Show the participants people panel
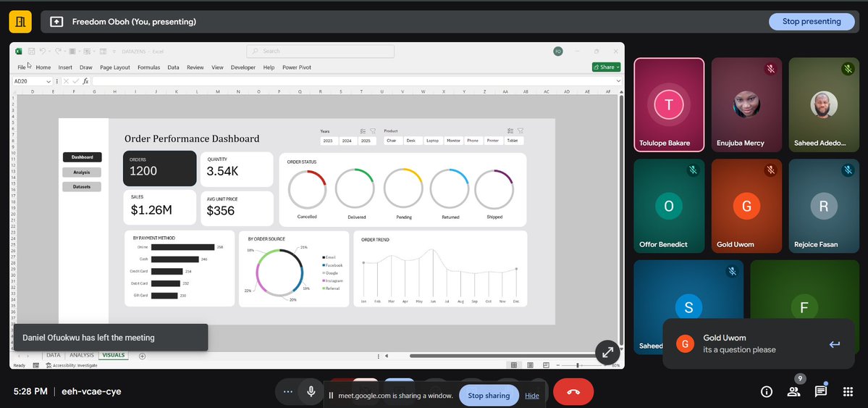This screenshot has width=868, height=408. 794,391
